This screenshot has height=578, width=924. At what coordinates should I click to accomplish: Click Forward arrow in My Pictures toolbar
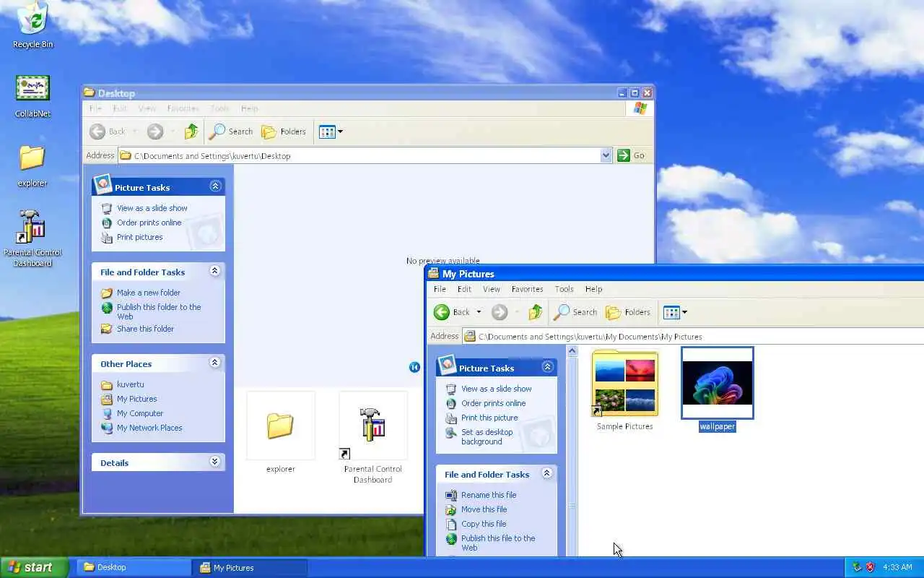499,312
